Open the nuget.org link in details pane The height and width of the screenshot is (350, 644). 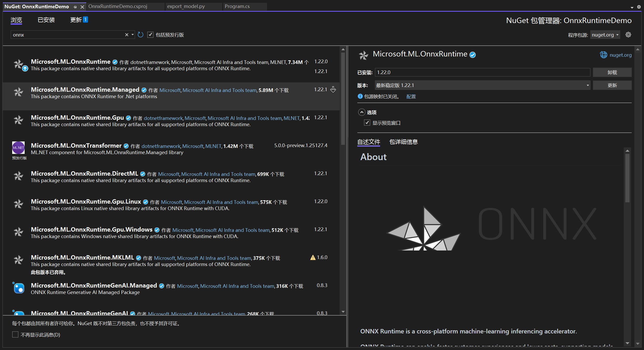coord(620,55)
